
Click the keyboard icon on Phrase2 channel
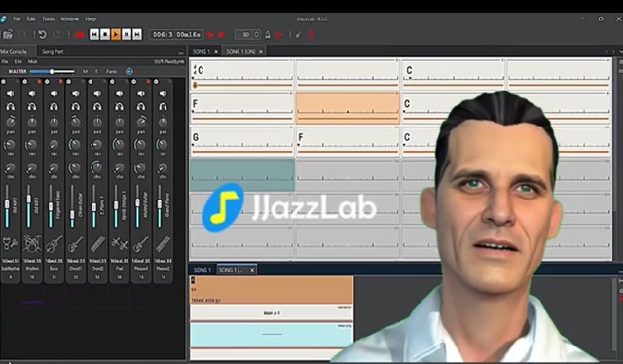click(163, 243)
